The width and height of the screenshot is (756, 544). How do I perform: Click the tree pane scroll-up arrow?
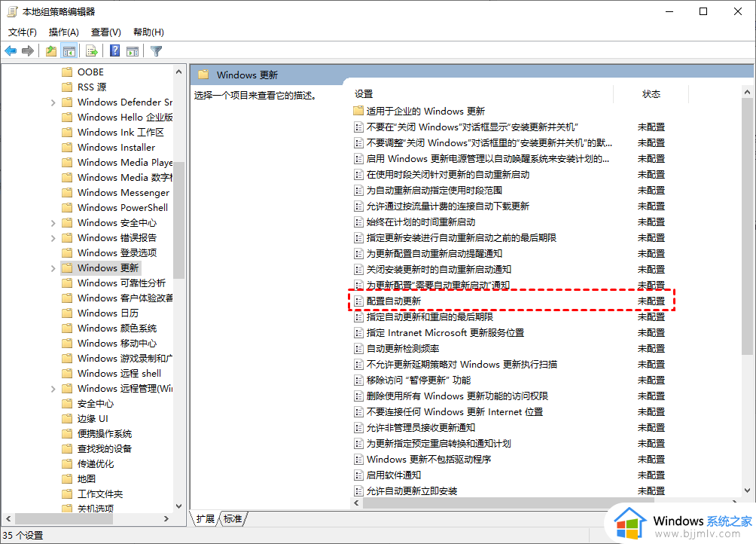point(179,72)
